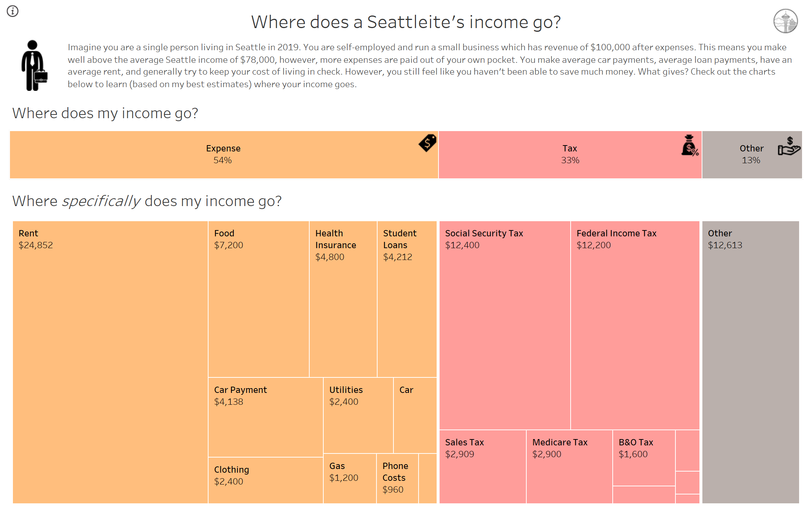Select the Tax 33% bar segment
Image resolution: width=812 pixels, height=517 pixels.
570,155
